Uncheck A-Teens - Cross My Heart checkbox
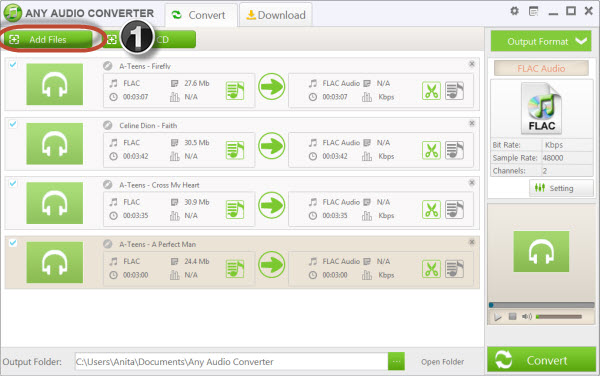This screenshot has height=376, width=600. click(13, 183)
